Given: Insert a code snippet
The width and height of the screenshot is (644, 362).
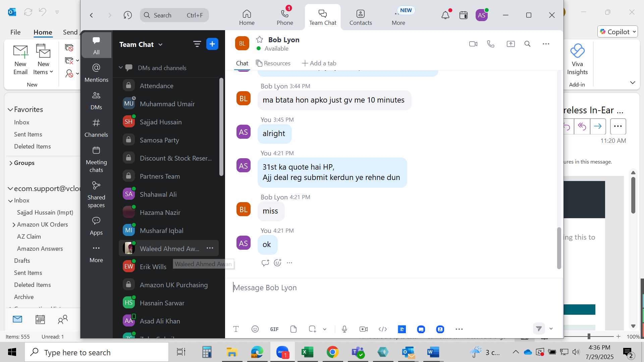Looking at the screenshot, I should [x=383, y=329].
